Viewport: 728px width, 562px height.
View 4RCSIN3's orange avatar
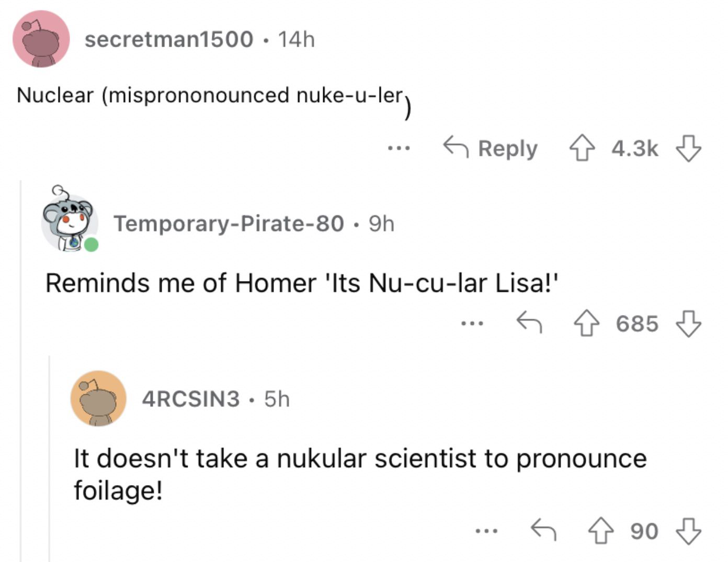(98, 399)
